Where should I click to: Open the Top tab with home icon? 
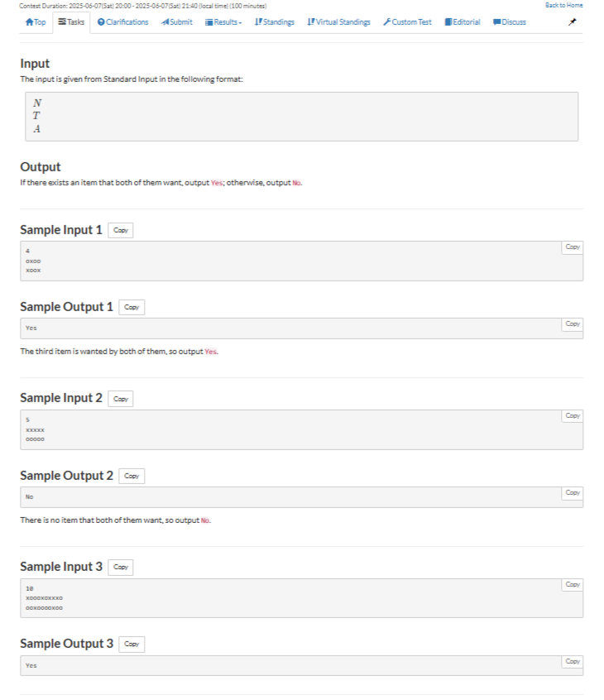pos(36,22)
